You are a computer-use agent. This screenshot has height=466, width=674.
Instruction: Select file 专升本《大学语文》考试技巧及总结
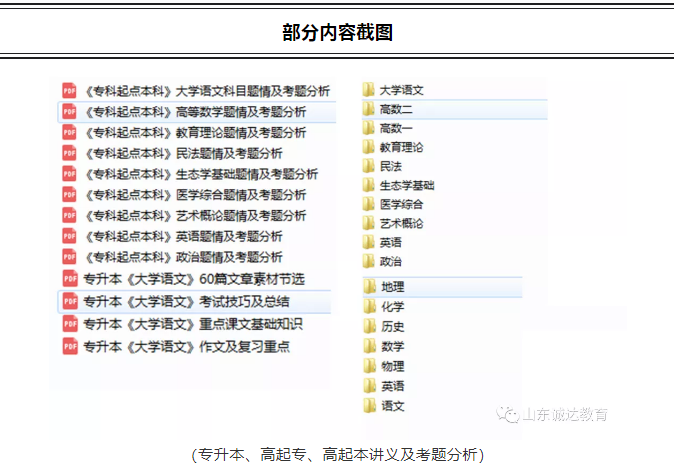click(194, 301)
